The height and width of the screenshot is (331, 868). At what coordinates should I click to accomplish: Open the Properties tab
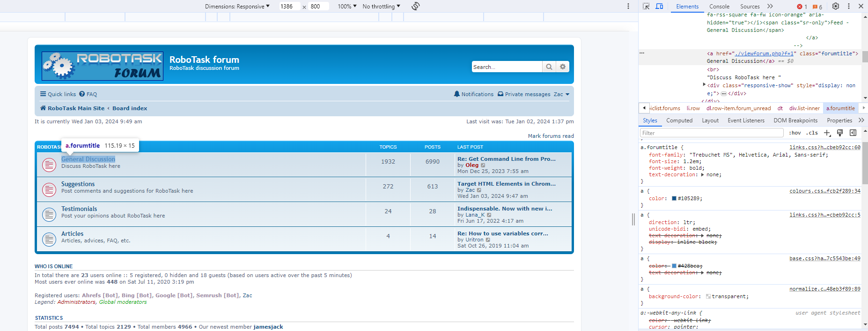[x=839, y=120]
